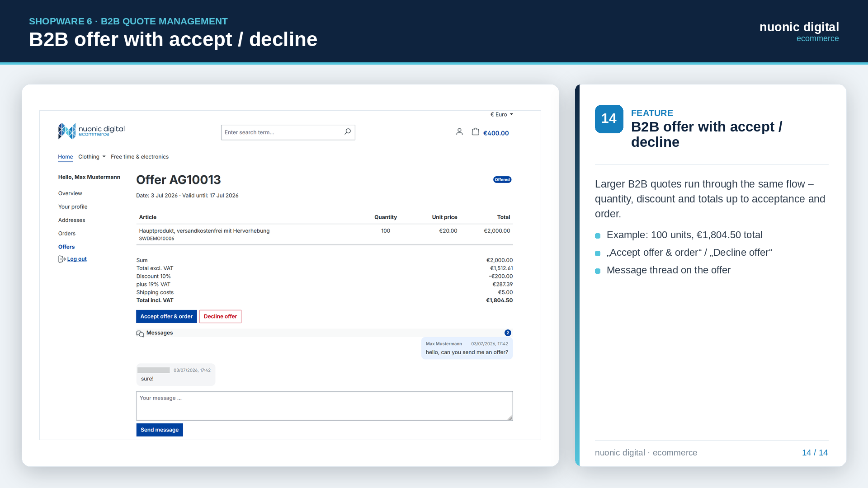Open Addresses in the account sidebar
The height and width of the screenshot is (488, 868).
pos(72,220)
